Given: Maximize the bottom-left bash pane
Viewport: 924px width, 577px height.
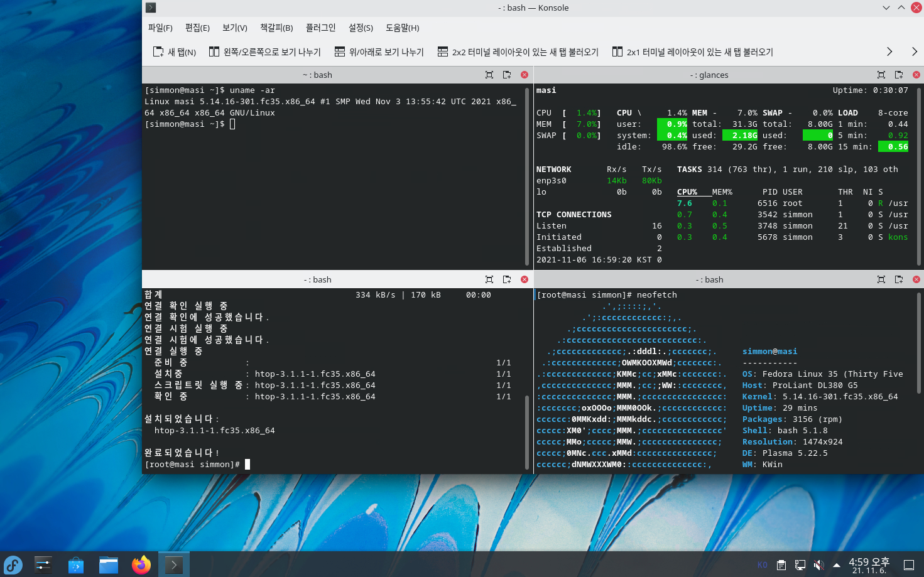Looking at the screenshot, I should pos(489,279).
